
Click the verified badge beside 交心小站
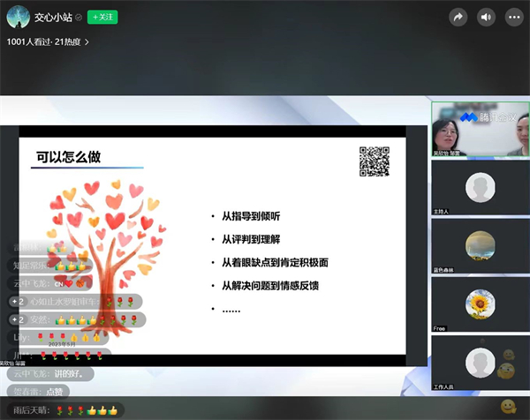[79, 18]
